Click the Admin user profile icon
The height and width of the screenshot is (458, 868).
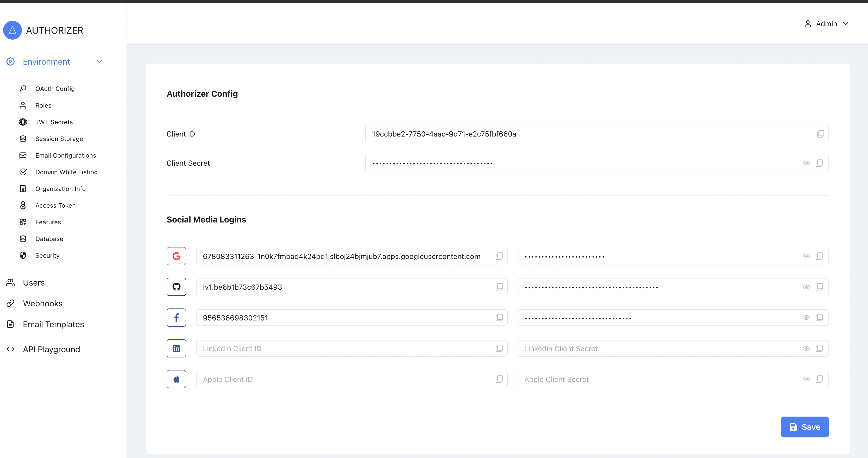click(808, 24)
